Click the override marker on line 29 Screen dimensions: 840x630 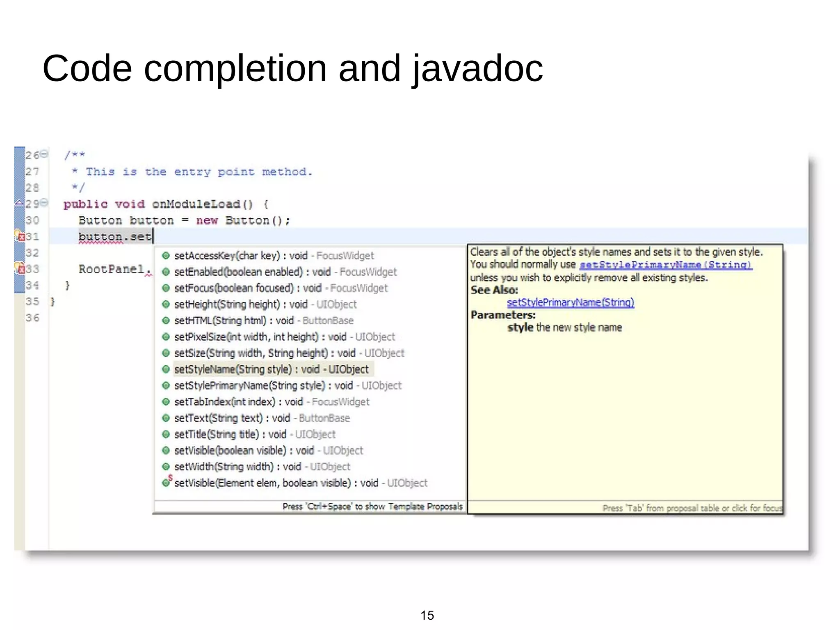tap(19, 202)
